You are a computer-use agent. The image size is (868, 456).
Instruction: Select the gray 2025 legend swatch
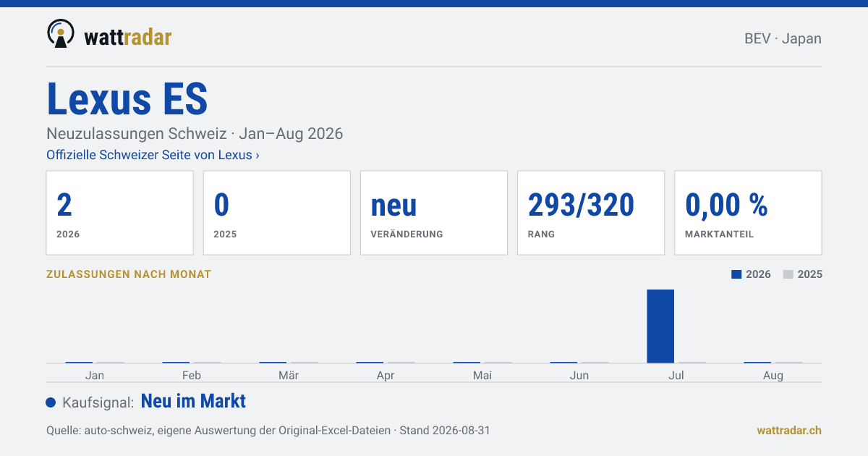[x=788, y=274]
